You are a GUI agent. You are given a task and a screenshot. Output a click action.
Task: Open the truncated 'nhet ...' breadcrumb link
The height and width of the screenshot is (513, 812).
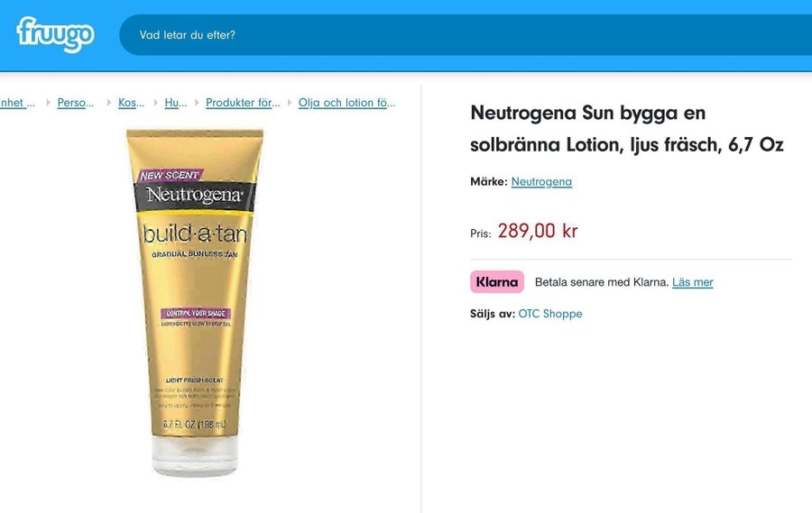tap(17, 103)
